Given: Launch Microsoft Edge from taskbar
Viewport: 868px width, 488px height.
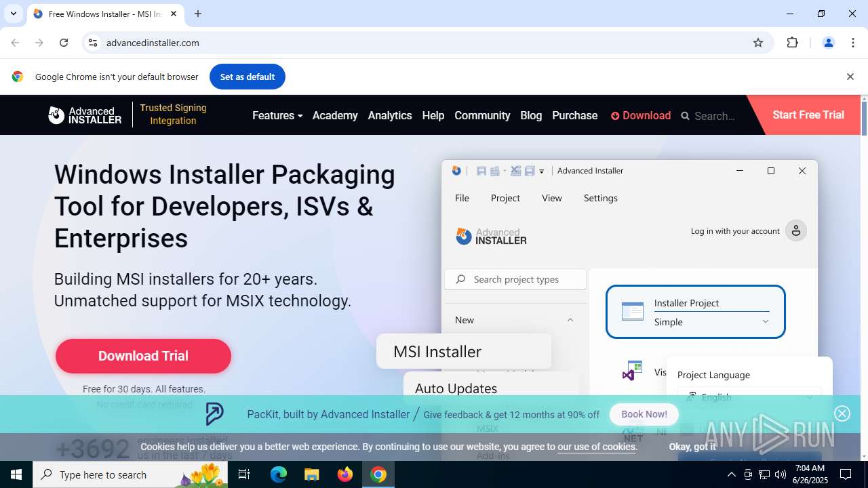Looking at the screenshot, I should (x=279, y=474).
